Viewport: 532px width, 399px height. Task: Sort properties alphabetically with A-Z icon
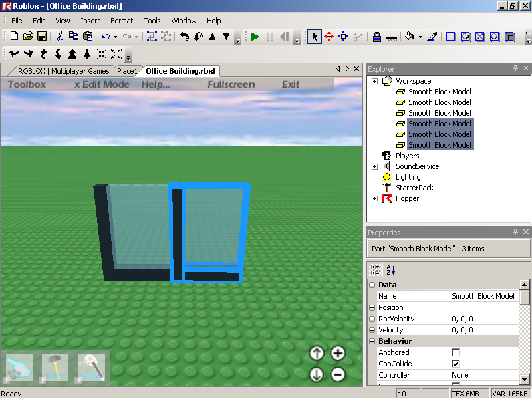coord(390,269)
